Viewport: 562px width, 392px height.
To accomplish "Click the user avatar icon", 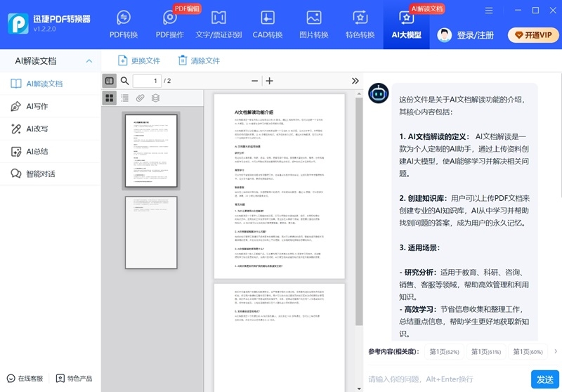I will pos(445,35).
